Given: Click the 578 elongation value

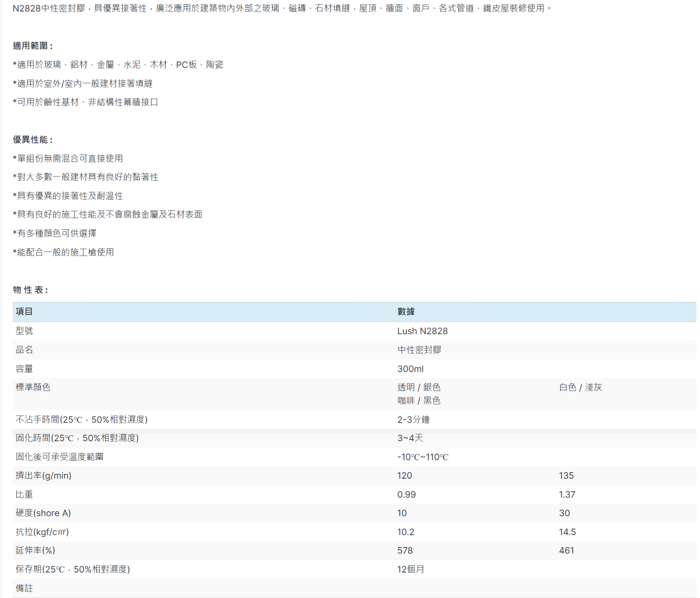Looking at the screenshot, I should (405, 550).
